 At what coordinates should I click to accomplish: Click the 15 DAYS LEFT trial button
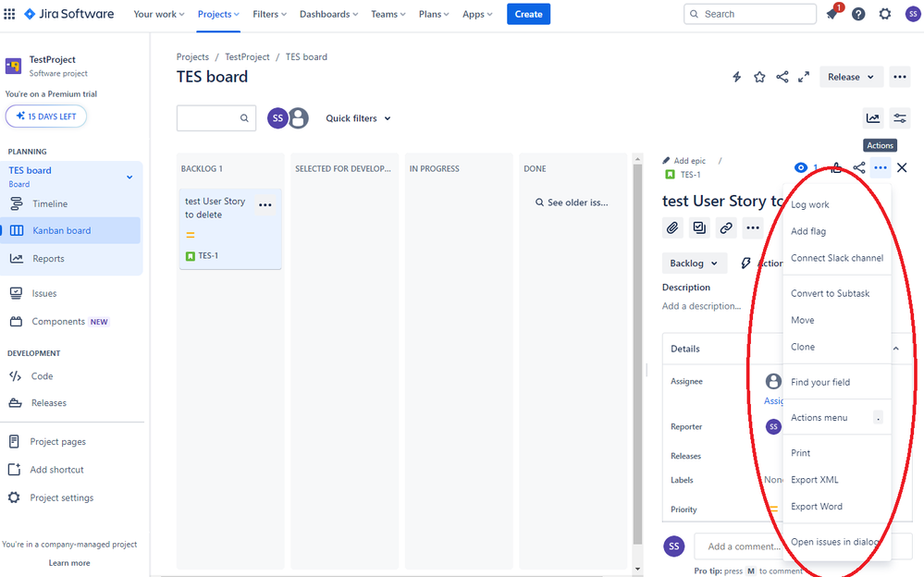(46, 117)
